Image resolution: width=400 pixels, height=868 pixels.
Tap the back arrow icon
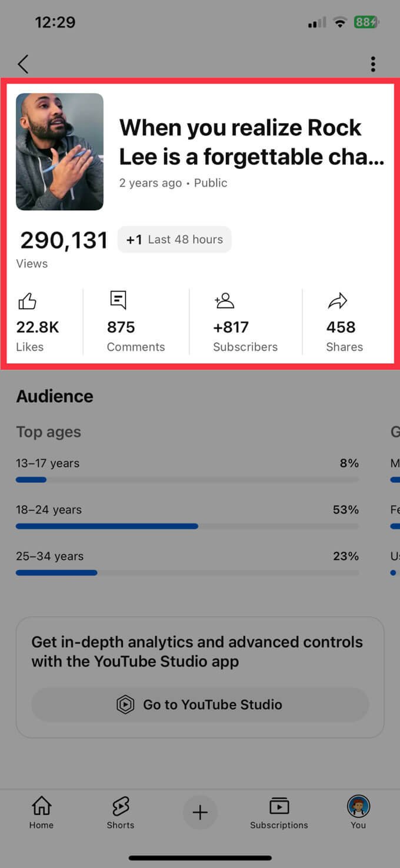click(x=23, y=64)
